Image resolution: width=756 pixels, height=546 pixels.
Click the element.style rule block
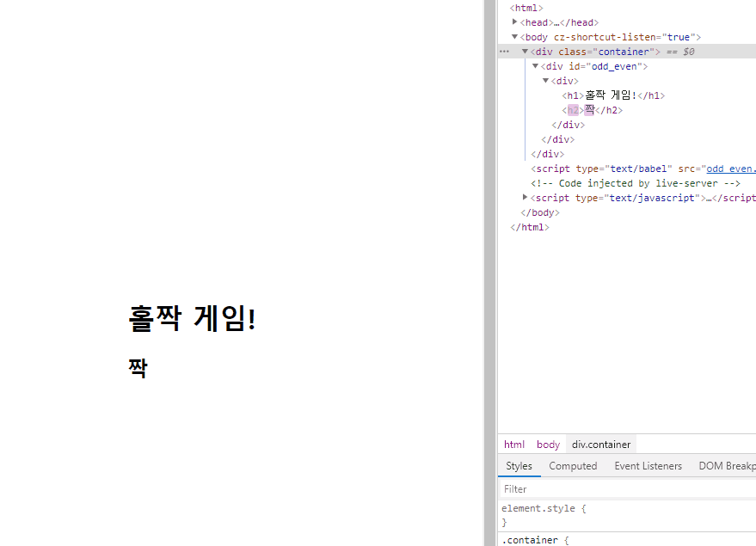point(627,515)
